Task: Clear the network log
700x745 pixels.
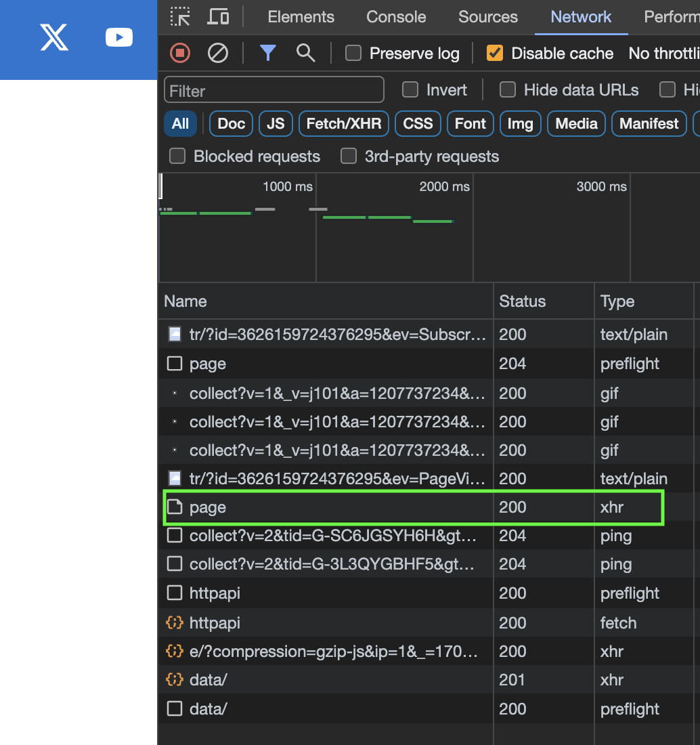Action: [218, 53]
